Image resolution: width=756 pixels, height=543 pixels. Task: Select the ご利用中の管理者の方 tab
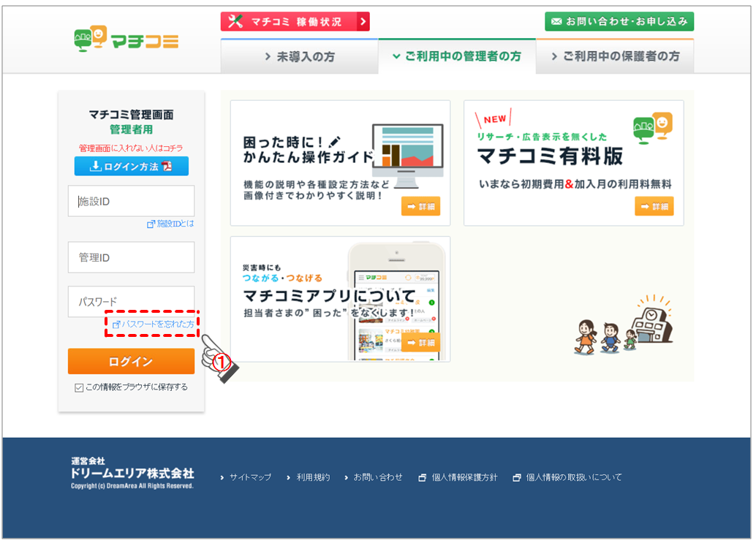[457, 56]
